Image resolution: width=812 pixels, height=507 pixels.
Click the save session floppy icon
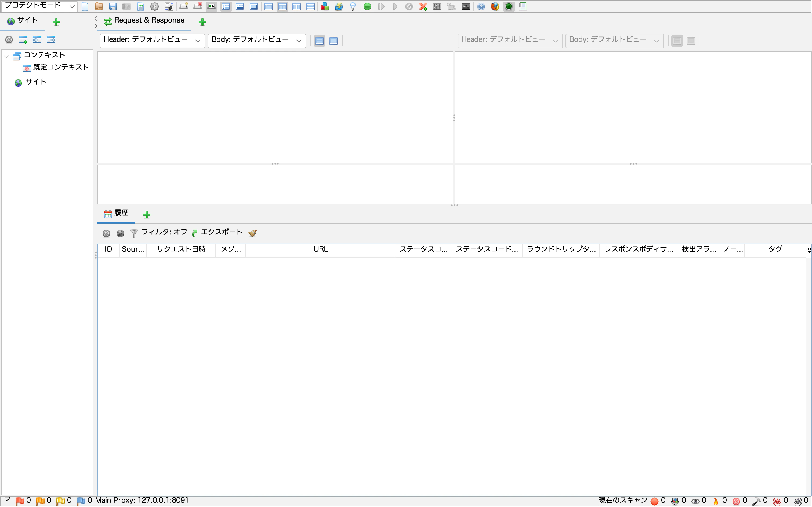point(113,6)
